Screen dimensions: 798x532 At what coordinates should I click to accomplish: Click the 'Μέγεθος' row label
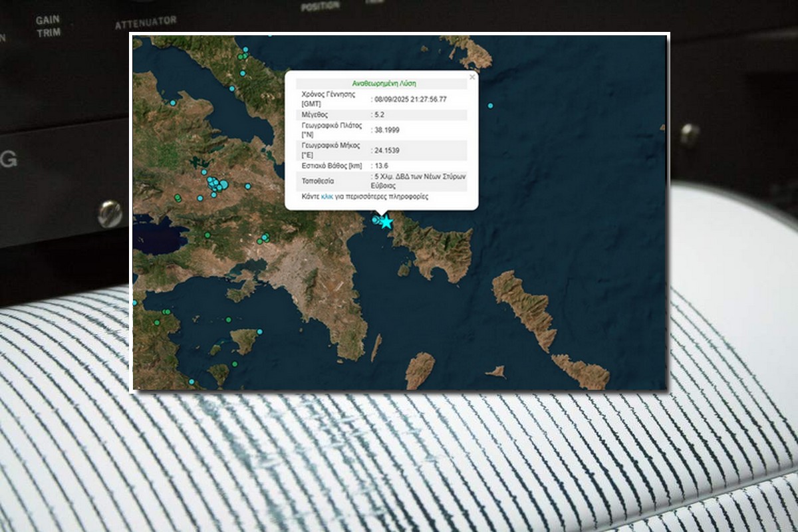(315, 115)
